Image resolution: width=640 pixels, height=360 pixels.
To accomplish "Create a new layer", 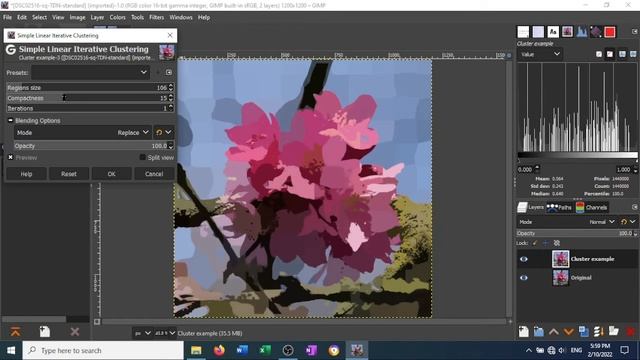I will [524, 331].
